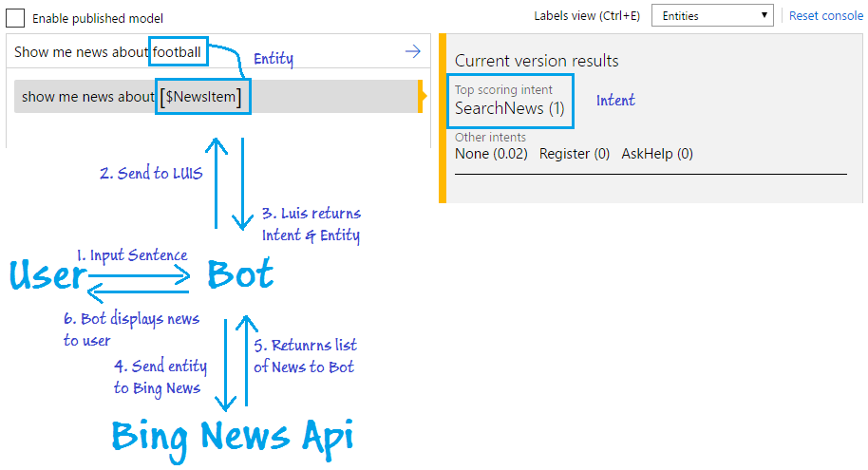Click the Register (0) intent score
868x470 pixels.
[574, 154]
